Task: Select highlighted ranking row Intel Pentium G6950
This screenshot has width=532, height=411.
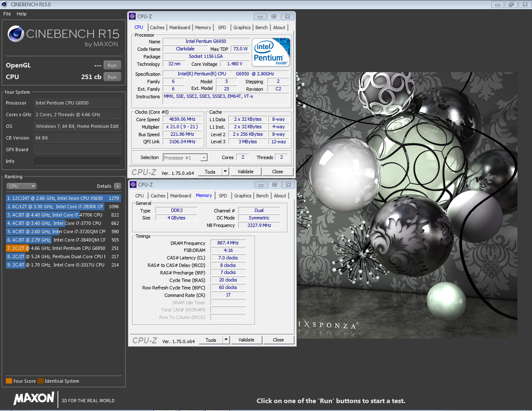Action: coord(63,248)
